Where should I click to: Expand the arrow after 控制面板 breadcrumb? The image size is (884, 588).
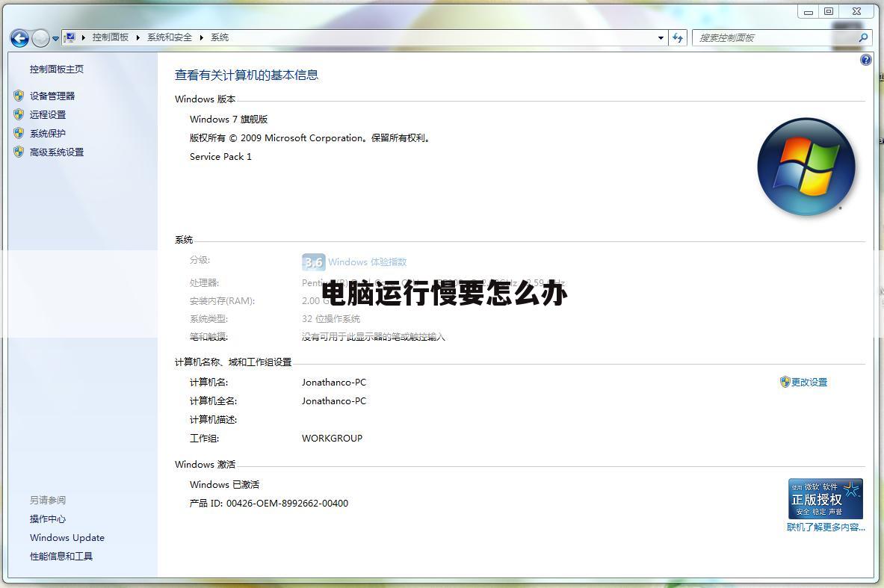tap(137, 38)
